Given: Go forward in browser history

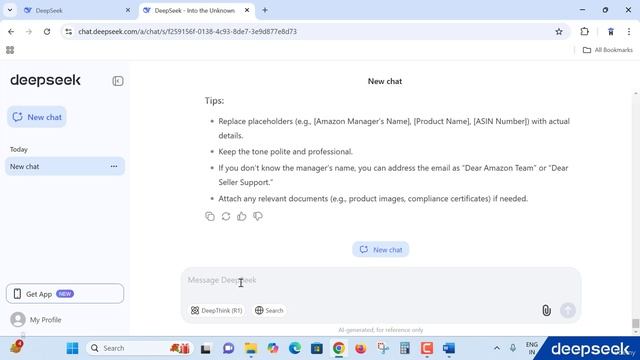Looking at the screenshot, I should (29, 31).
